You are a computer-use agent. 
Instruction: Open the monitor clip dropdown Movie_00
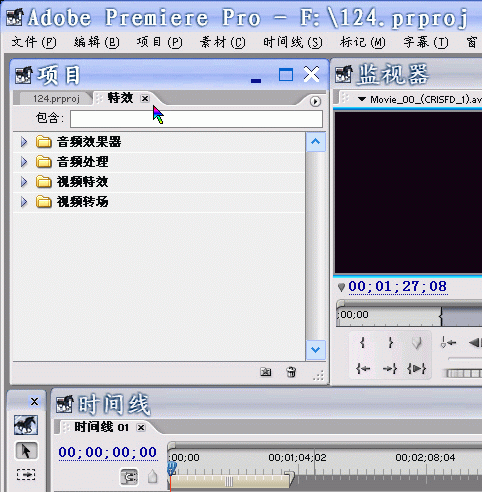(362, 99)
